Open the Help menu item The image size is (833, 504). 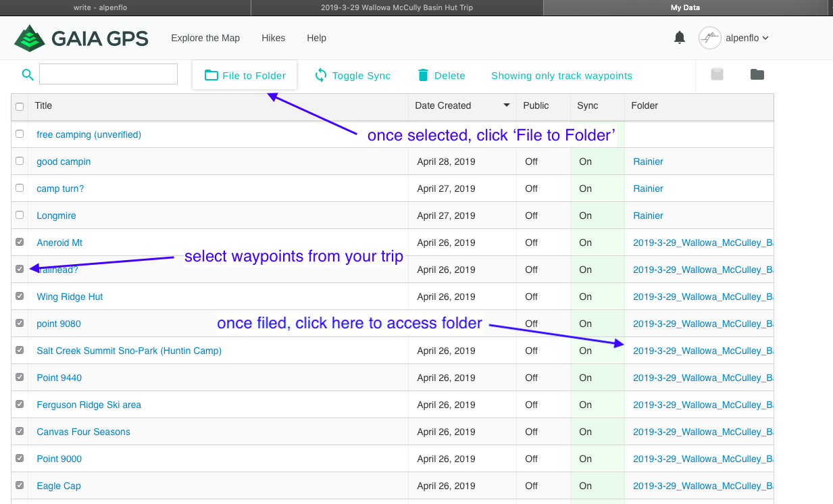[x=316, y=38]
